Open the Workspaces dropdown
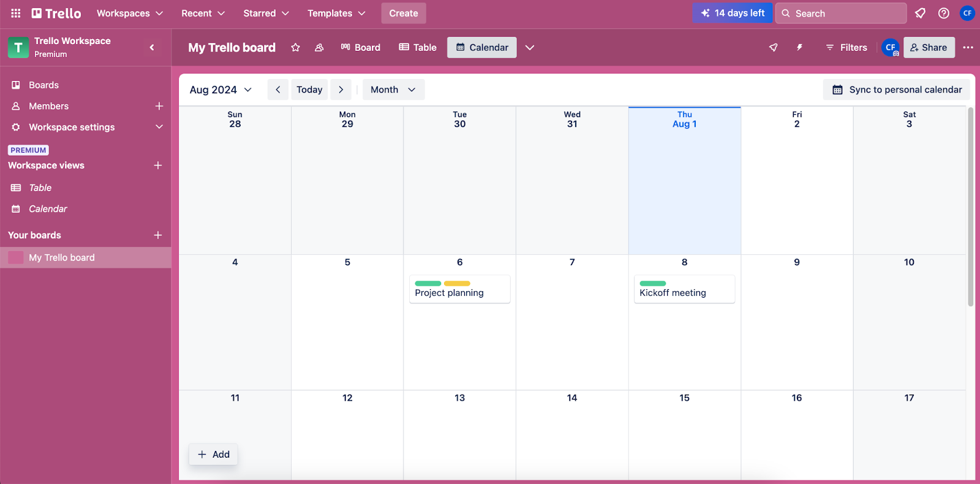Image resolution: width=980 pixels, height=484 pixels. pos(130,13)
